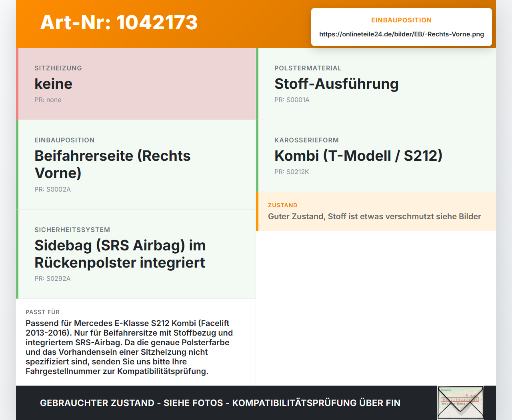Click 'PR: S0292A' code
Image resolution: width=512 pixels, height=420 pixels.
point(52,278)
